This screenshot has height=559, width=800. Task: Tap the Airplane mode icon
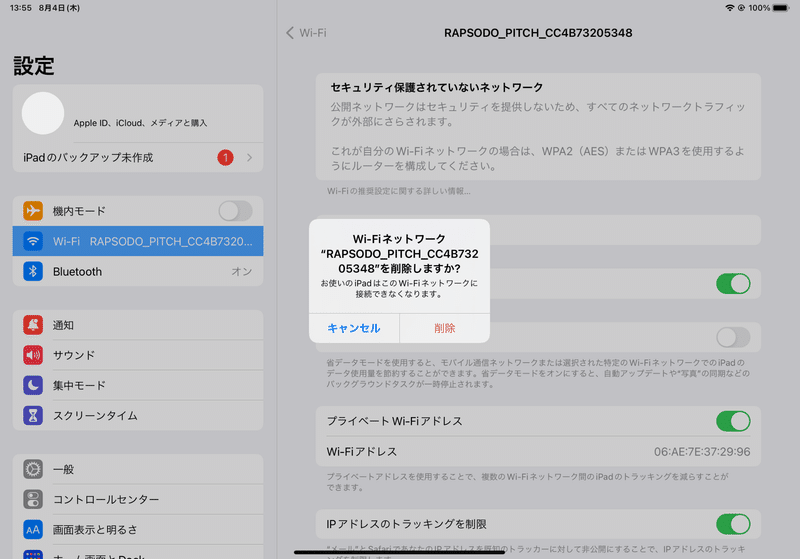tap(33, 211)
